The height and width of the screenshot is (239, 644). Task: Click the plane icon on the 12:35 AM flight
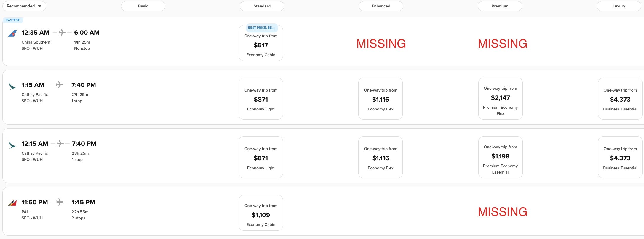tap(62, 32)
